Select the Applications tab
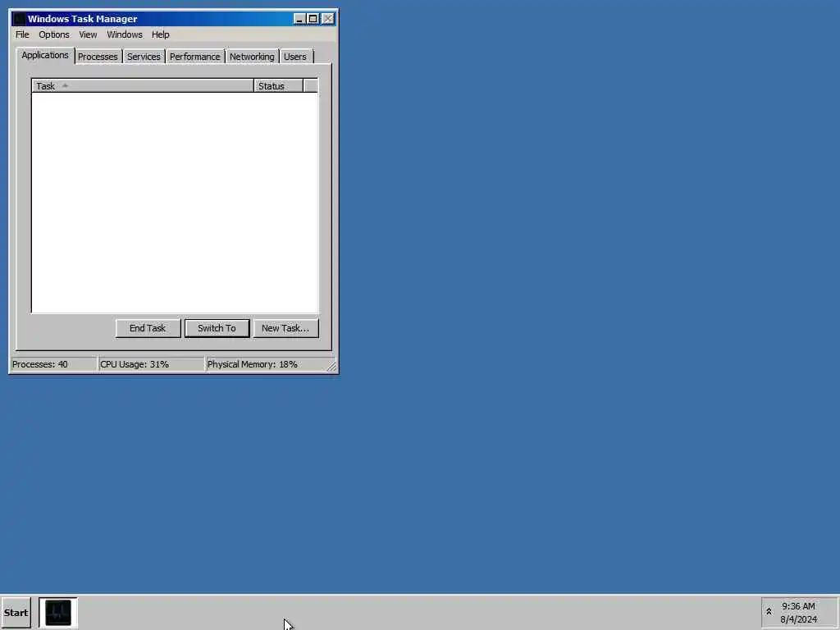This screenshot has width=840, height=630. coord(45,55)
